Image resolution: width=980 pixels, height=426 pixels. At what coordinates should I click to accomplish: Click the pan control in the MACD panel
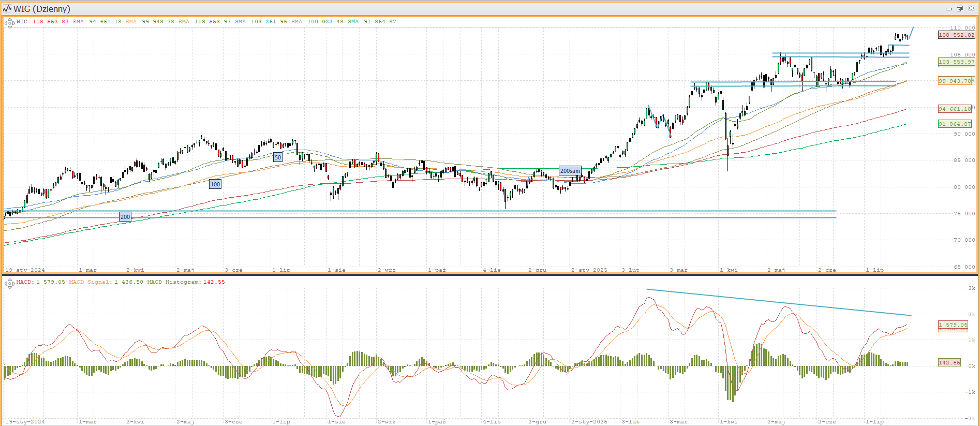coord(9,283)
